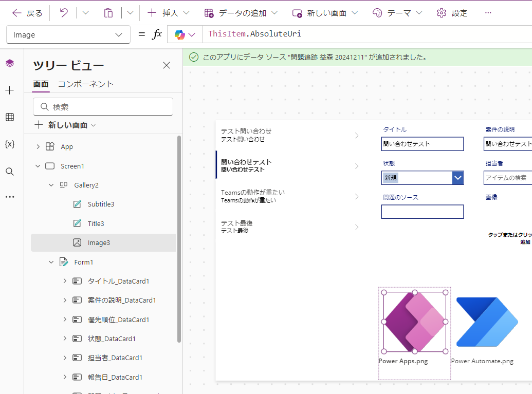The image size is (532, 394).
Task: Open the Copilot formula assistant dropdown
Action: coord(185,34)
